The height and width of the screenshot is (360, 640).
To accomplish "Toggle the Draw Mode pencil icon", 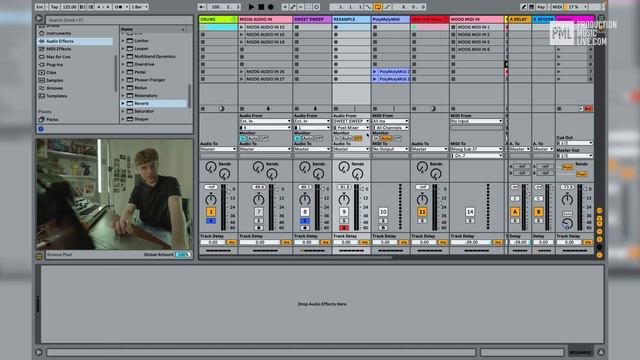I will click(524, 7).
